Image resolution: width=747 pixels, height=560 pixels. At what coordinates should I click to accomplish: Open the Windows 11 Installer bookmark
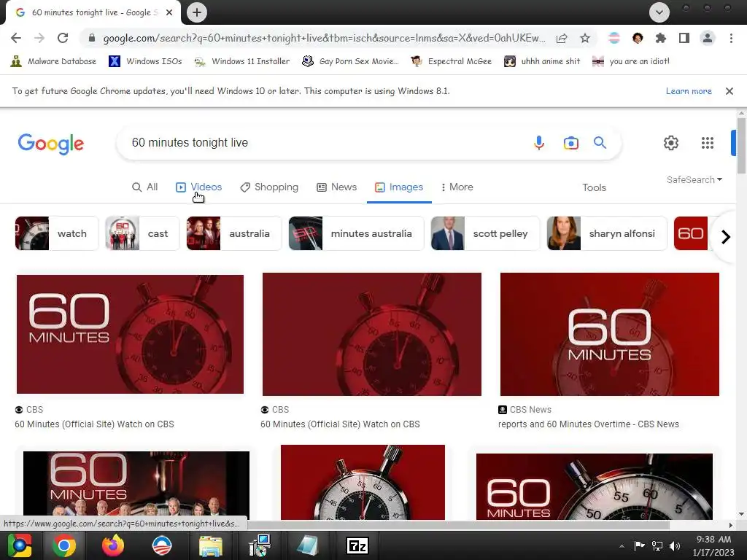242,61
